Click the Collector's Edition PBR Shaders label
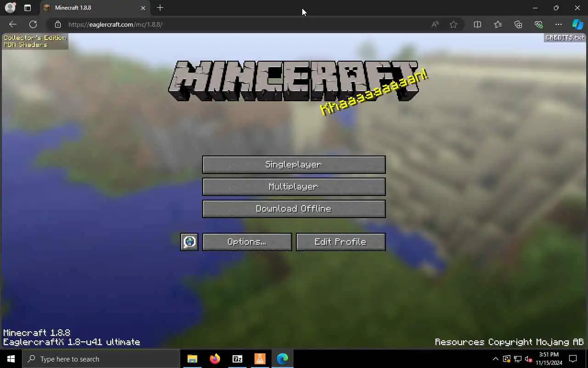This screenshot has width=588, height=368. click(x=35, y=41)
